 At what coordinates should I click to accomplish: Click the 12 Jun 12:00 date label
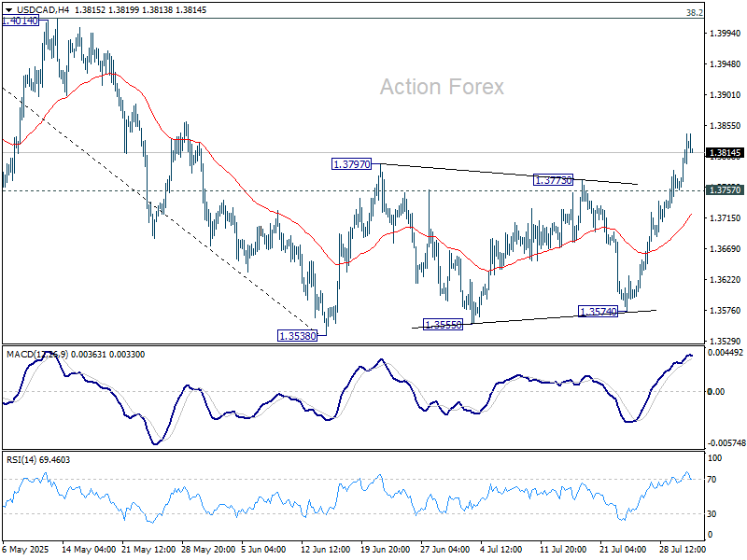pos(325,549)
